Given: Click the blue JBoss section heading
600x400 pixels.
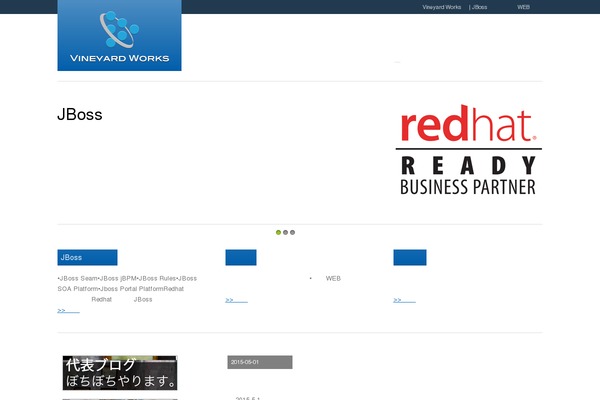Looking at the screenshot, I should 87,257.
